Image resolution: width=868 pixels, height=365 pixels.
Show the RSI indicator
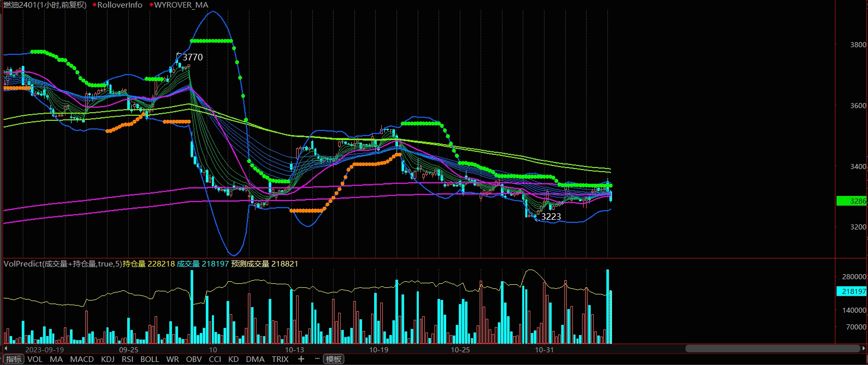tap(128, 359)
